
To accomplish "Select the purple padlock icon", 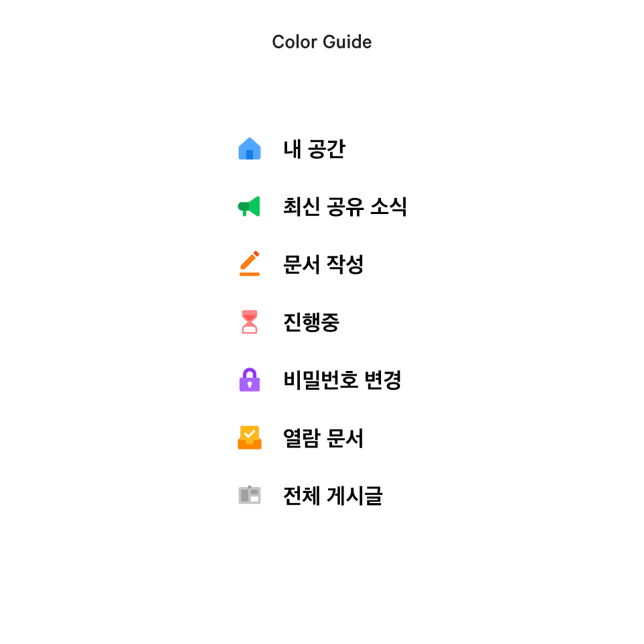I will (x=250, y=380).
